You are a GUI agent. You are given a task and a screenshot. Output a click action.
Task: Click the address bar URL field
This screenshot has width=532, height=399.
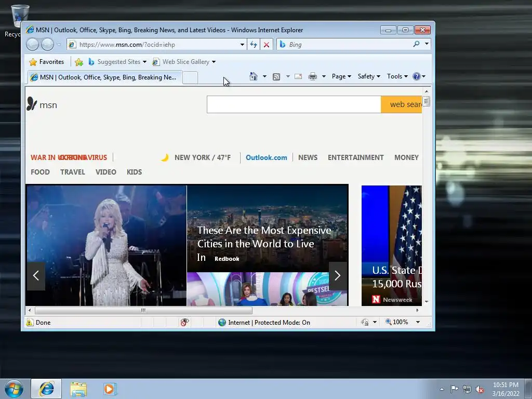[156, 45]
